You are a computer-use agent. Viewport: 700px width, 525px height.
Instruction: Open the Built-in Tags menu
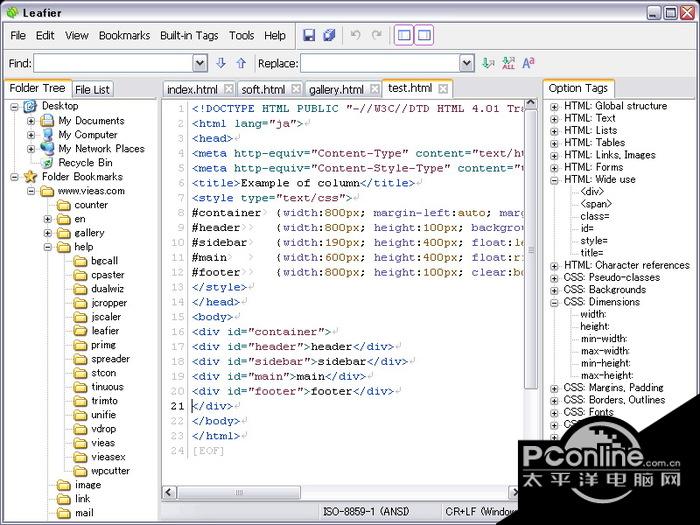tap(189, 35)
